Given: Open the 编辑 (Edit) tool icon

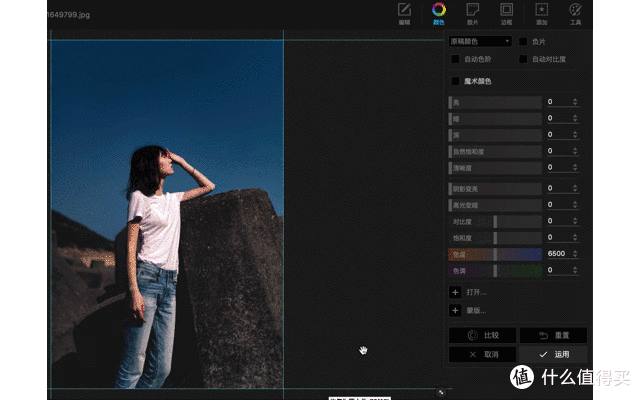Looking at the screenshot, I should click(x=404, y=10).
